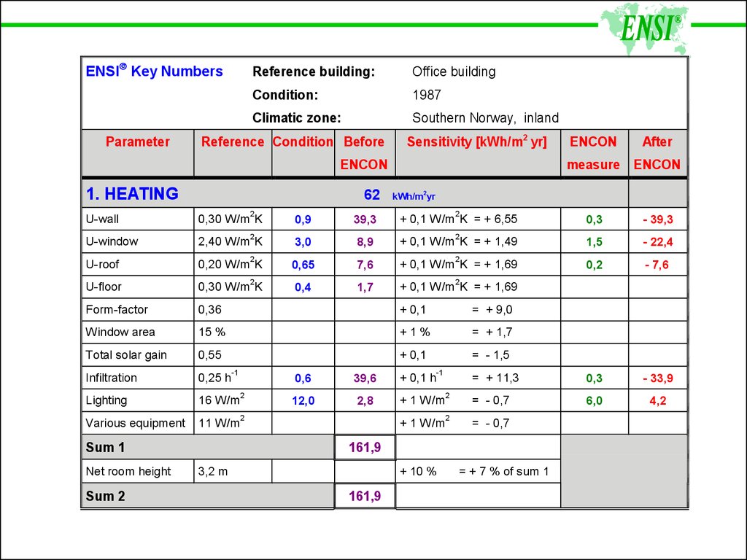
Task: Select Form-factor sensitivity "+ 9,0"
Action: [499, 309]
